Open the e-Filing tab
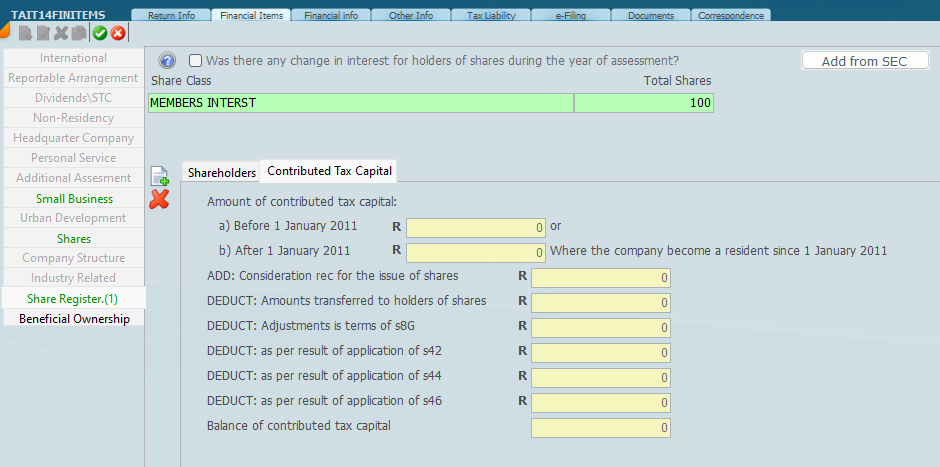Image resolution: width=940 pixels, height=467 pixels. 570,15
